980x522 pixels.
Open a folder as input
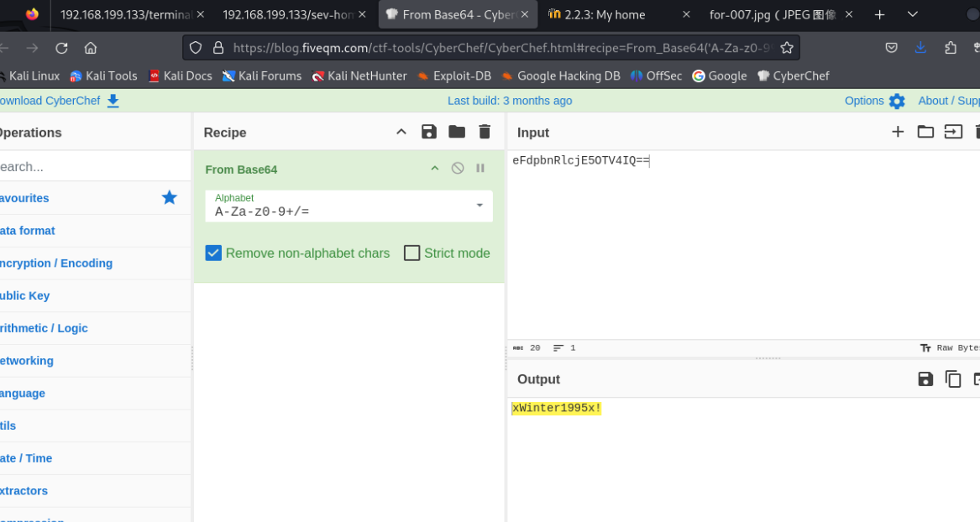(x=925, y=132)
